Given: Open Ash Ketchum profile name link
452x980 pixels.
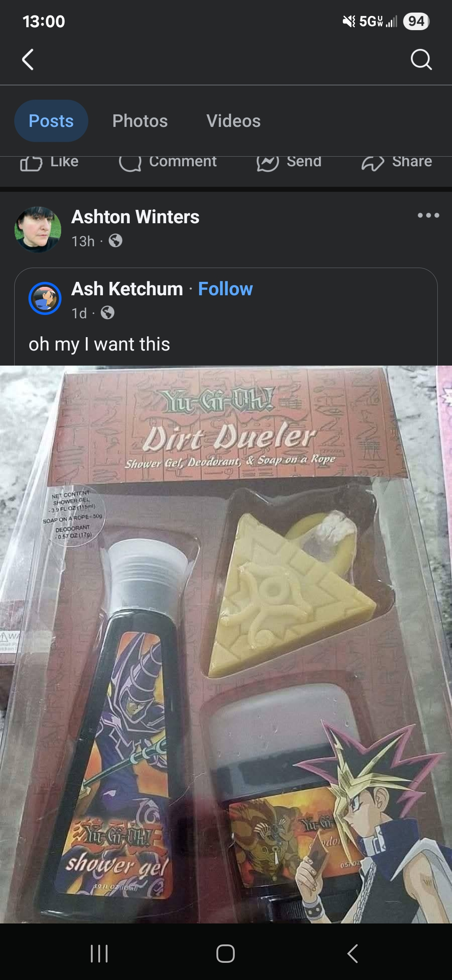Looking at the screenshot, I should pyautogui.click(x=127, y=289).
